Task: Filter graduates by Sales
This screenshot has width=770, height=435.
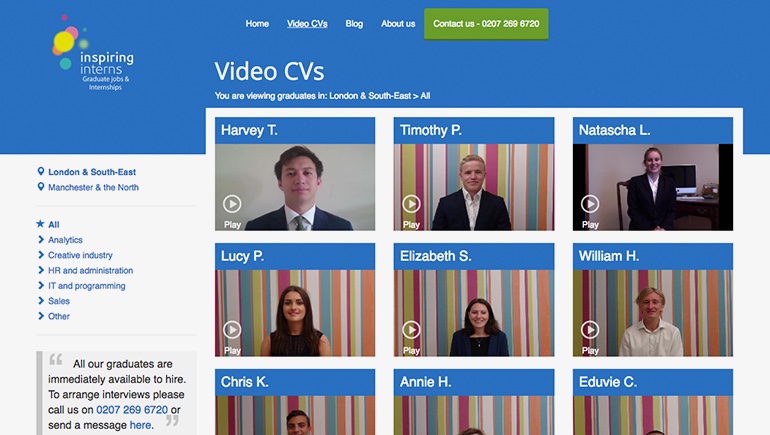Action: point(59,301)
